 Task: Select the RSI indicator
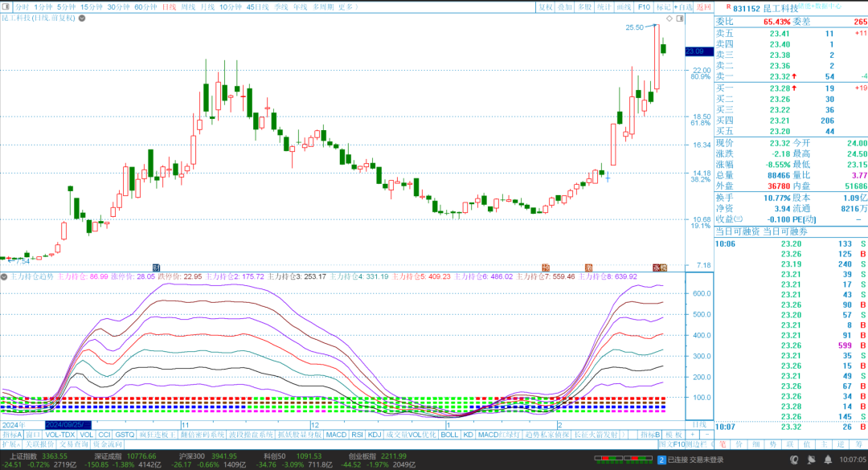[x=357, y=435]
